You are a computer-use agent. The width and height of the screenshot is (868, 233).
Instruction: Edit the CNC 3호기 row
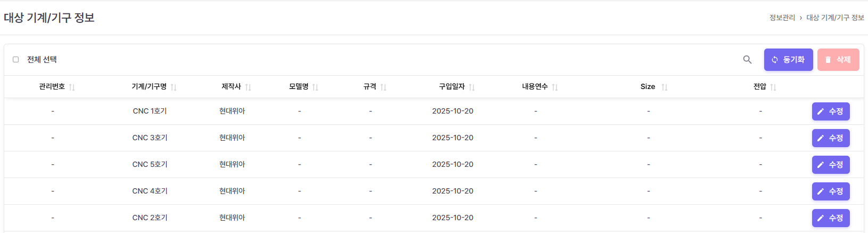830,138
